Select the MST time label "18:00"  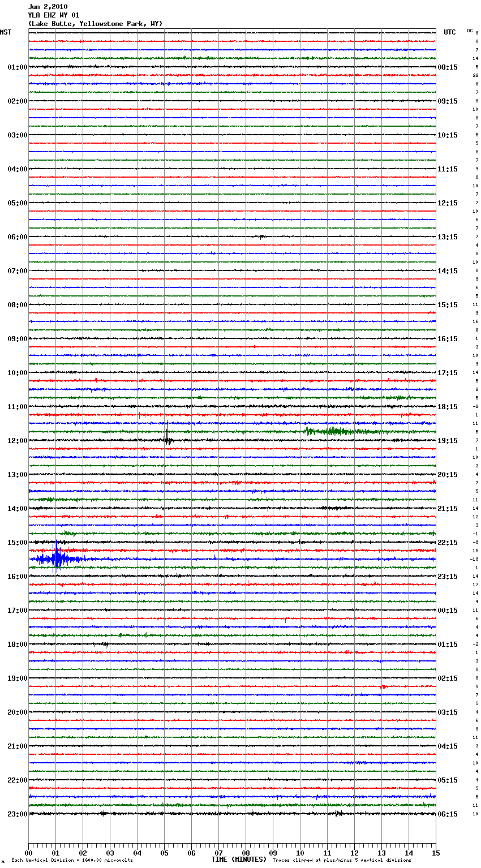pos(17,644)
